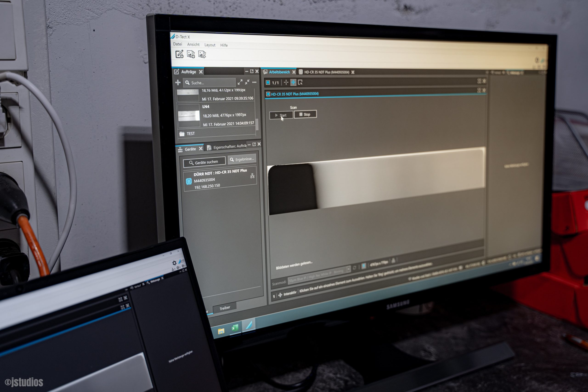The image size is (588, 392).
Task: Collapse all entries in Aufträge panel
Action: coord(247,82)
